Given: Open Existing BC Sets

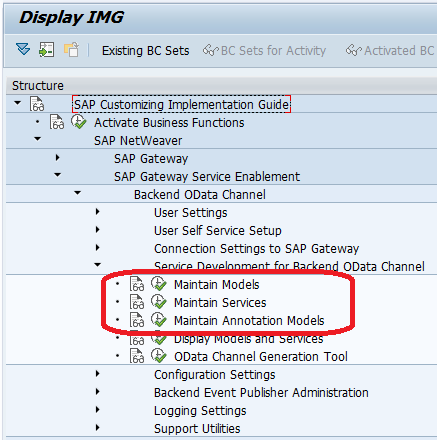Looking at the screenshot, I should pyautogui.click(x=146, y=51).
